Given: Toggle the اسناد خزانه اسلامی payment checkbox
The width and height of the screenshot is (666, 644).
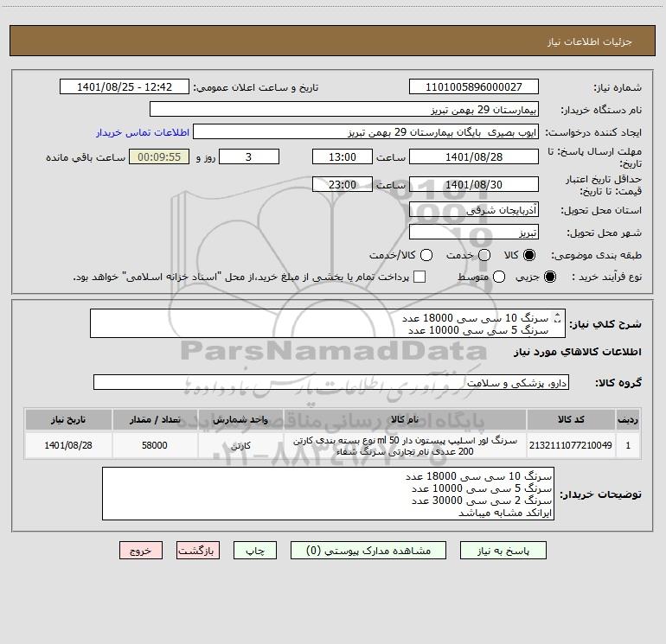Looking at the screenshot, I should 419,277.
